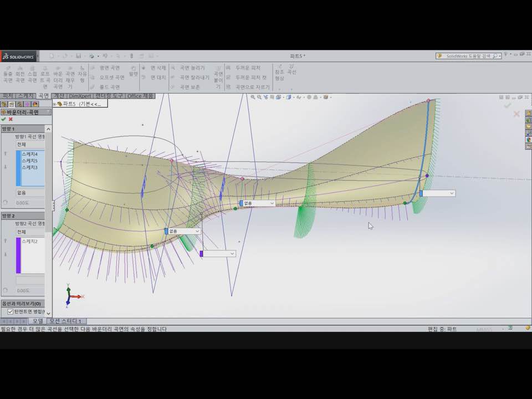Select 스케치3 in direction 1 list

(x=29, y=167)
